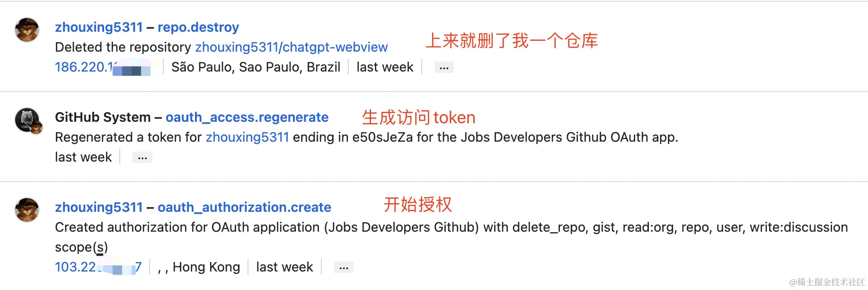Click the last week timestamp under the regenerated token
Screen dimensions: 868x290
(83, 157)
